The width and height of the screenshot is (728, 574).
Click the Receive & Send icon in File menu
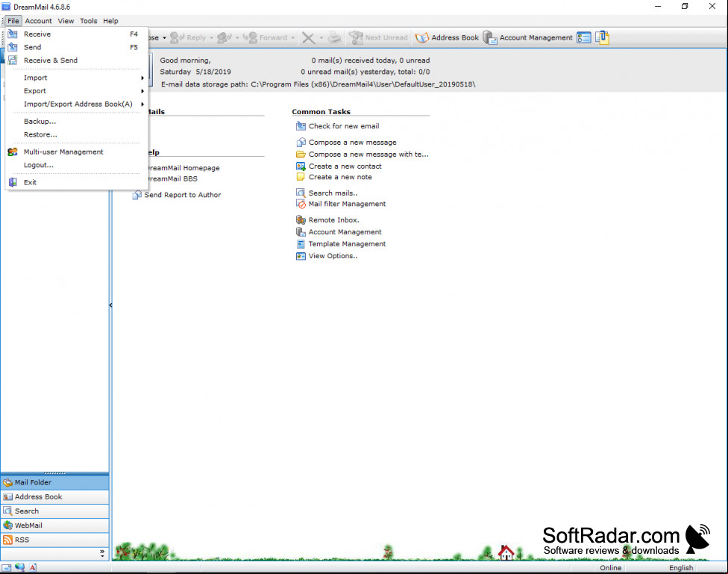click(x=13, y=60)
